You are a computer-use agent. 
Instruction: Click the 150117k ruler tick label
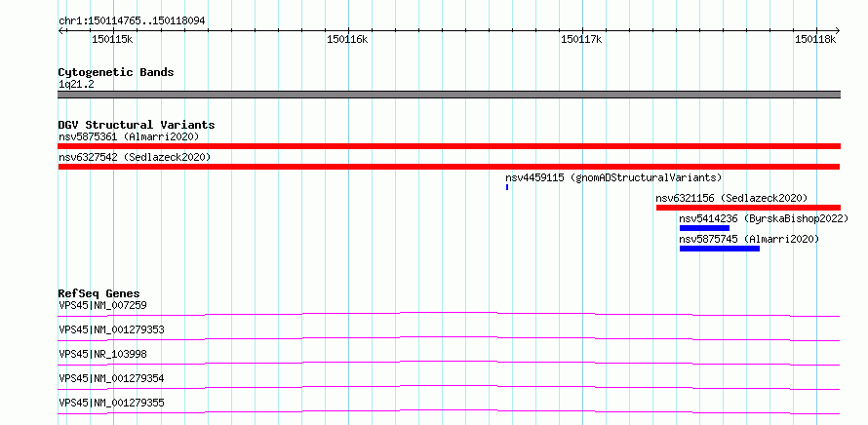click(582, 39)
